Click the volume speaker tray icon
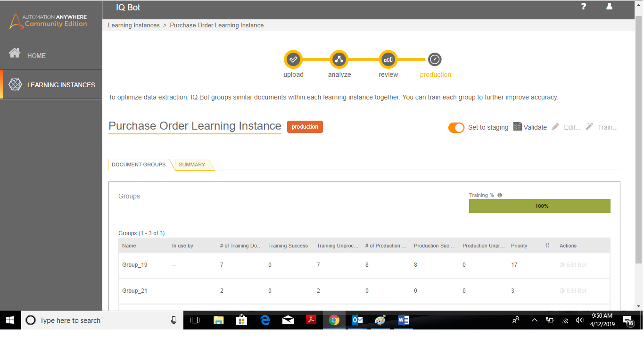Image resolution: width=644 pixels, height=362 pixels. coord(579,321)
